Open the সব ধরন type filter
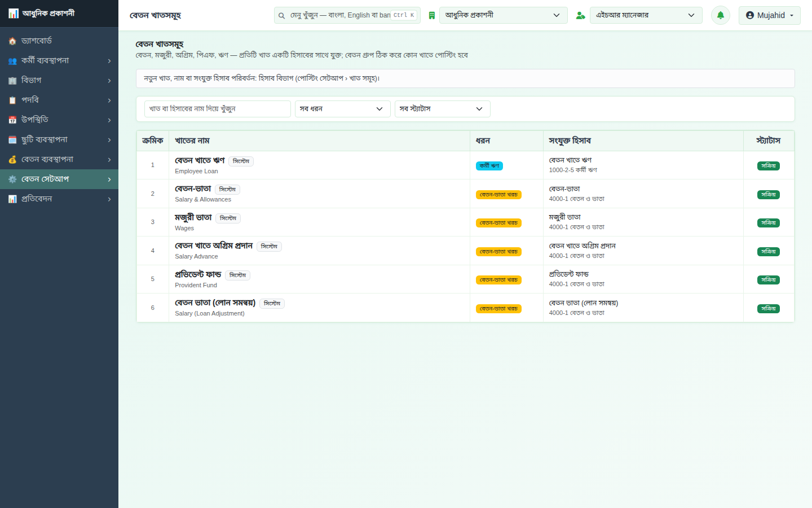The image size is (812, 508). tap(343, 109)
